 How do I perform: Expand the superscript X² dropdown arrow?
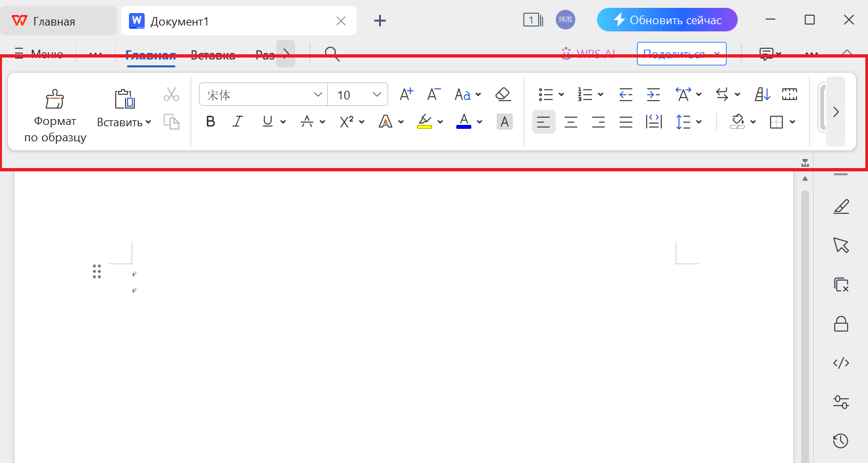(x=361, y=122)
